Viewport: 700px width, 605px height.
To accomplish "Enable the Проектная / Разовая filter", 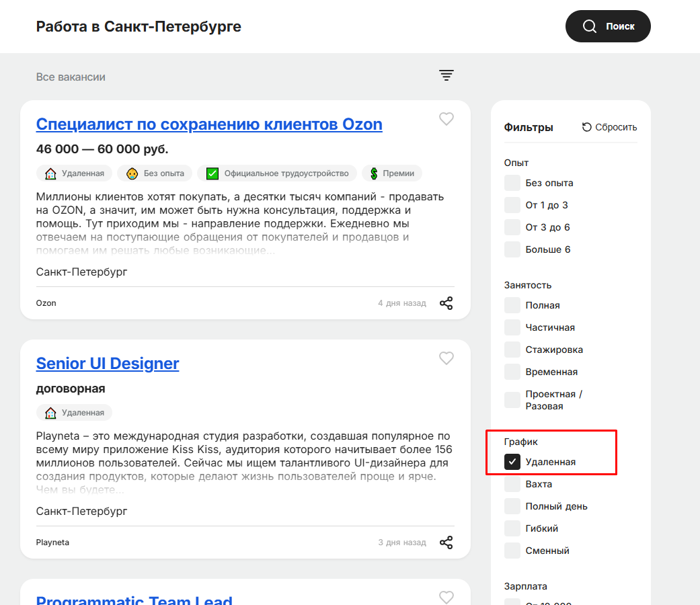I will (512, 400).
